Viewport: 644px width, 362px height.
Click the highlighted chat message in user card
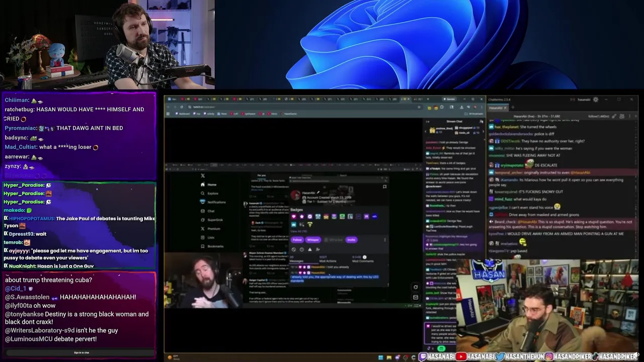(x=334, y=279)
